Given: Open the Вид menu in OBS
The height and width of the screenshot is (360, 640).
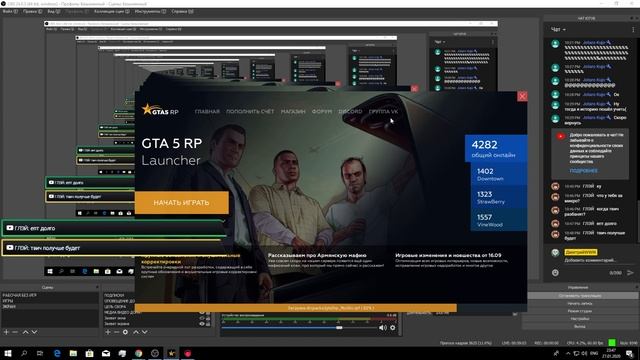Looking at the screenshot, I should (53, 11).
